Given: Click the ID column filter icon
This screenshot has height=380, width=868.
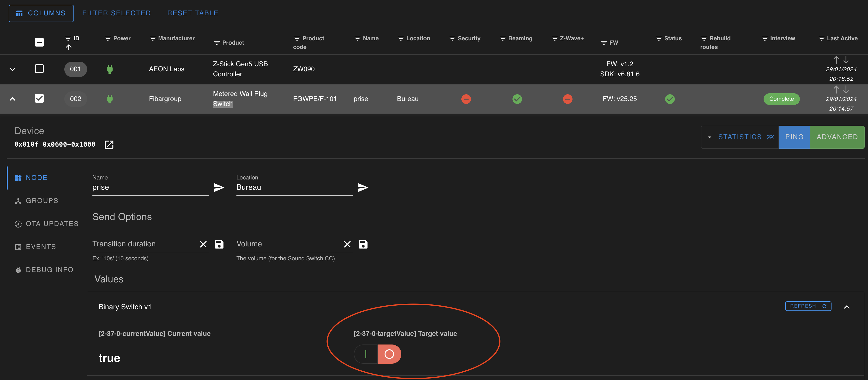Looking at the screenshot, I should [x=68, y=38].
